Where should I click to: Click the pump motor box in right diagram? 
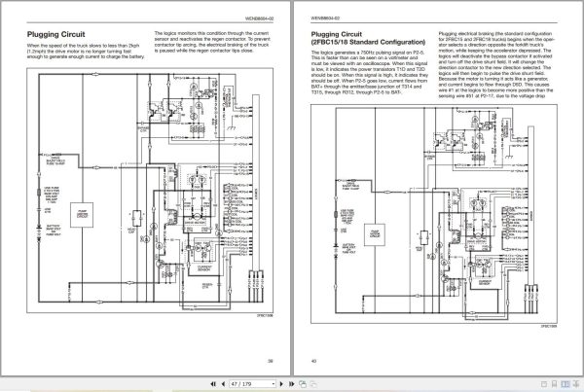pyautogui.click(x=375, y=234)
